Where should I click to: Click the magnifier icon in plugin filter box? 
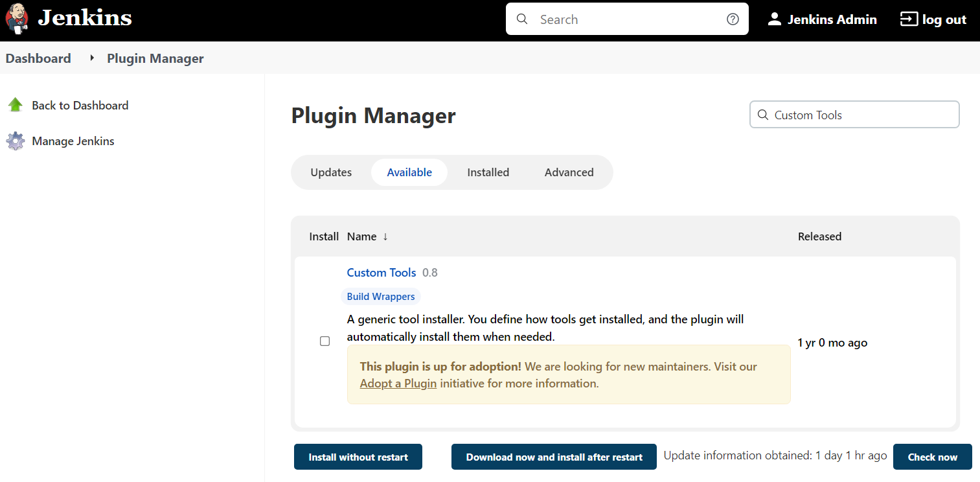763,115
